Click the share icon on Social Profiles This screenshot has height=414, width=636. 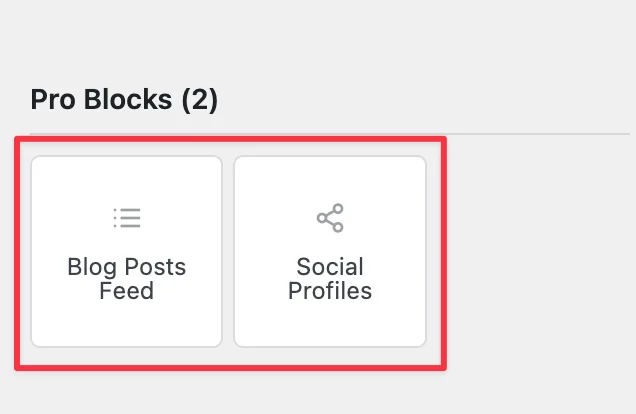330,218
